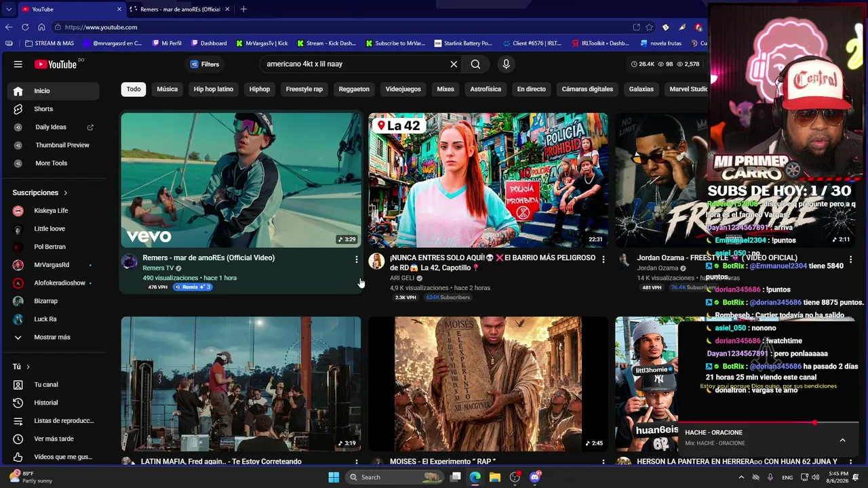Open a new browser tab
This screenshot has height=488, width=868.
point(243,9)
